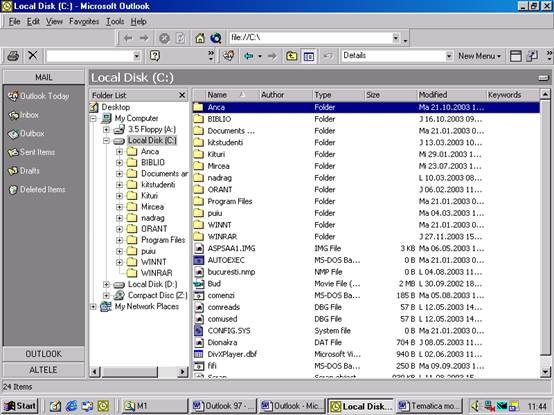Viewport: 554px width, 415px height.
Task: Click the Print toolbar icon
Action: (13, 56)
